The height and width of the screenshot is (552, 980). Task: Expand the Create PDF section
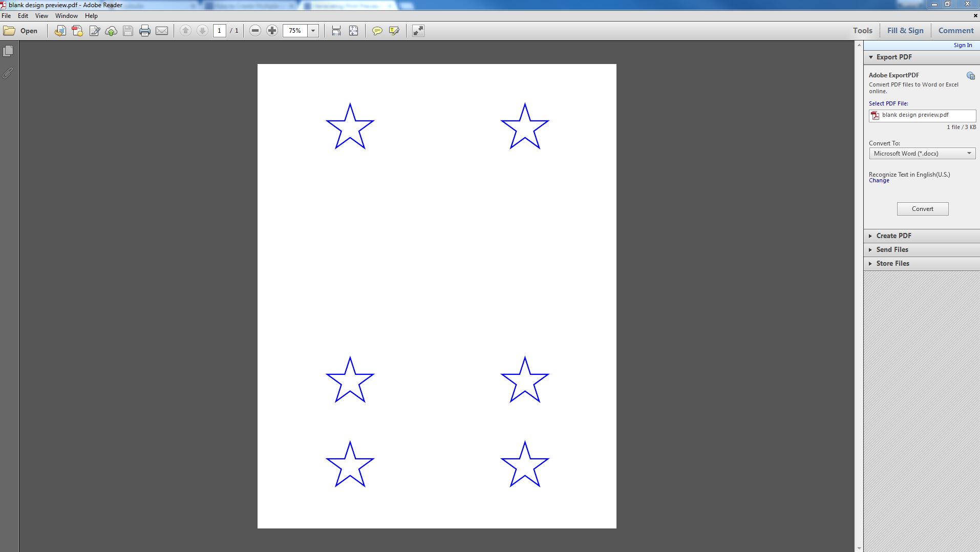click(894, 236)
